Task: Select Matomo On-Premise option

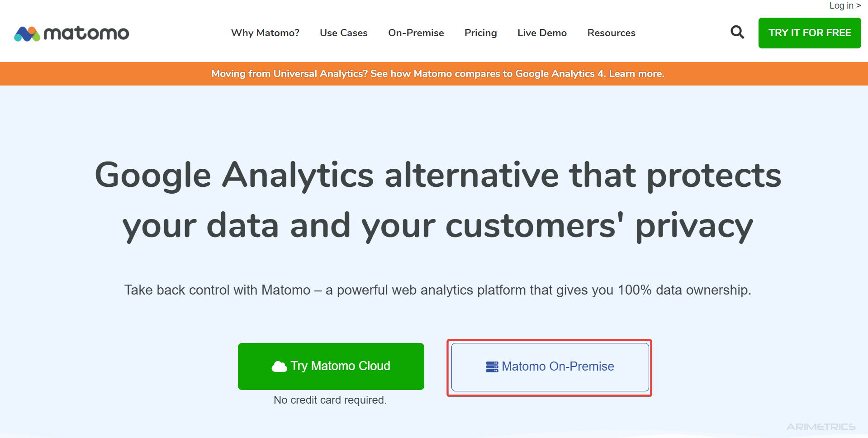Action: pyautogui.click(x=549, y=367)
